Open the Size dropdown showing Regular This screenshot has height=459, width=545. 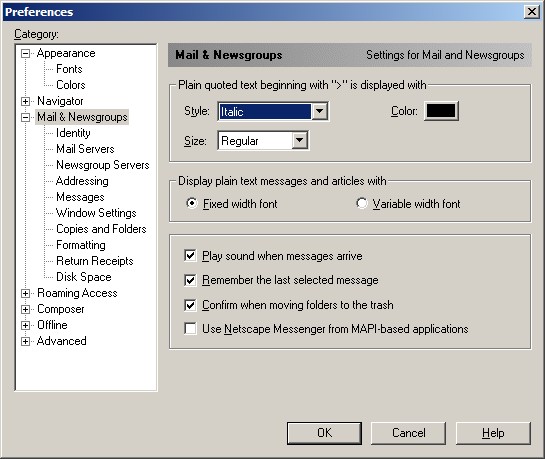point(263,141)
